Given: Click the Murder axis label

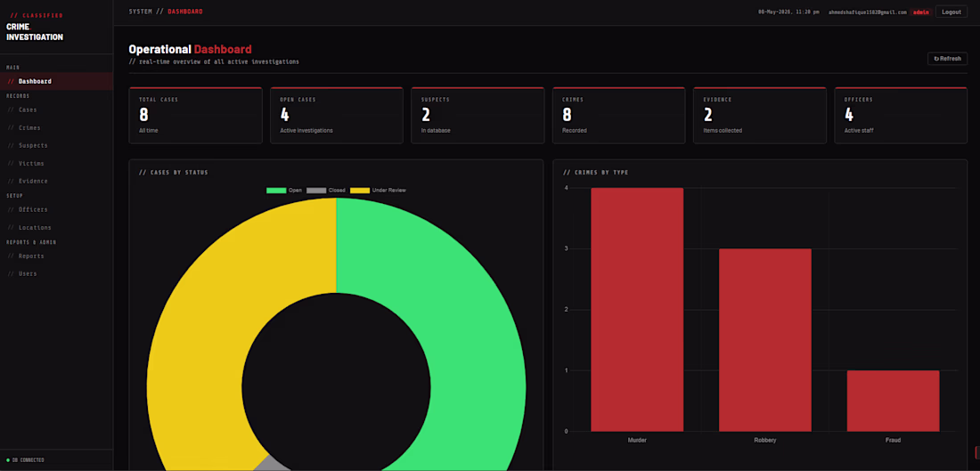Looking at the screenshot, I should click(x=637, y=441).
